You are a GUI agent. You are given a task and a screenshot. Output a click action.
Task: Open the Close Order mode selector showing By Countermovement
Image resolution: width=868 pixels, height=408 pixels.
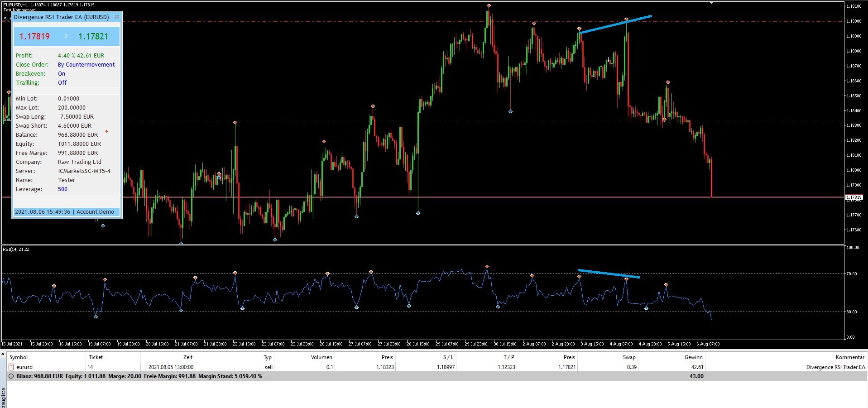coord(86,64)
